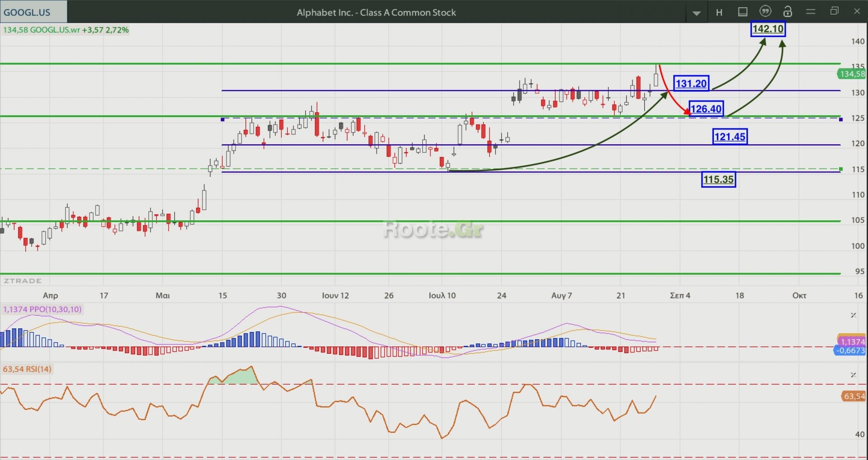Toggle the chart lock padlock icon
This screenshot has width=868, height=460.
pyautogui.click(x=788, y=12)
